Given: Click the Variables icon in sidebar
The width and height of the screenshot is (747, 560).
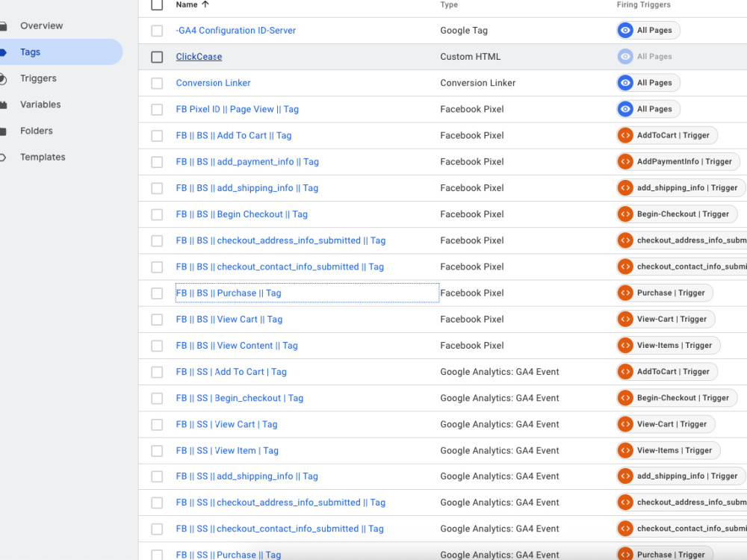Looking at the screenshot, I should coord(3,105).
